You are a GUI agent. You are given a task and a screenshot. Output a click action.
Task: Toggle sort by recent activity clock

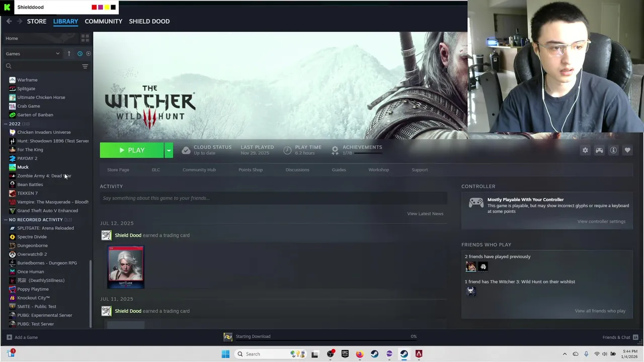pos(79,53)
